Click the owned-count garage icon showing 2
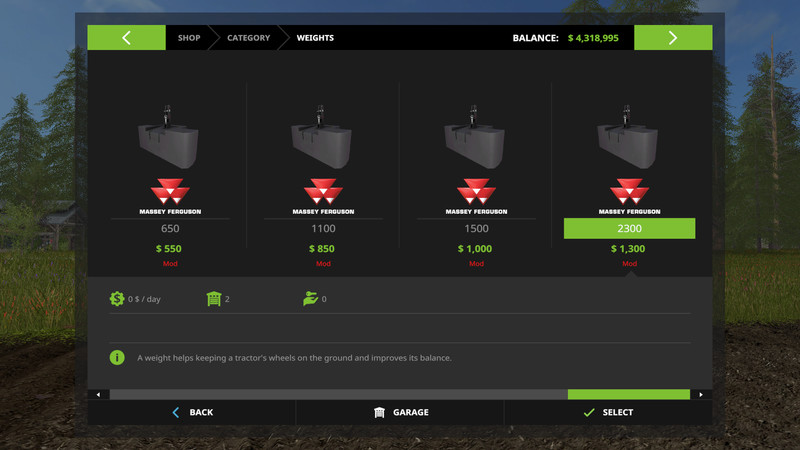The height and width of the screenshot is (450, 800). (214, 298)
